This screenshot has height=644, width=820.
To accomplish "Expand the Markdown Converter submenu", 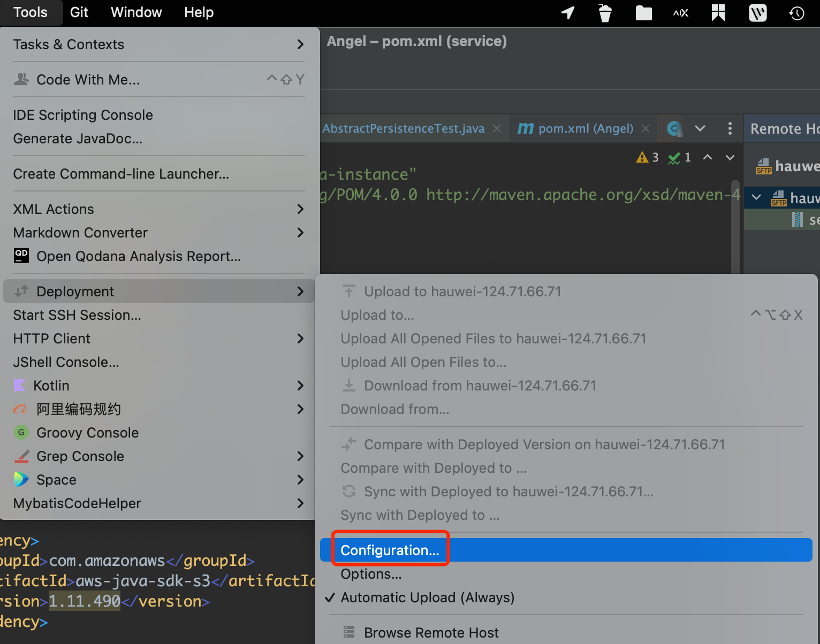I will (300, 233).
